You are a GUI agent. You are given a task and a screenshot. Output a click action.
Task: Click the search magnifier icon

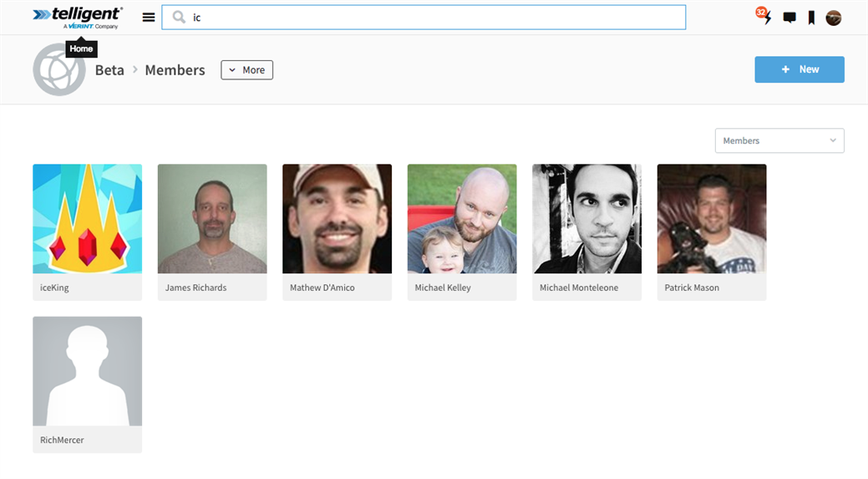(x=178, y=18)
